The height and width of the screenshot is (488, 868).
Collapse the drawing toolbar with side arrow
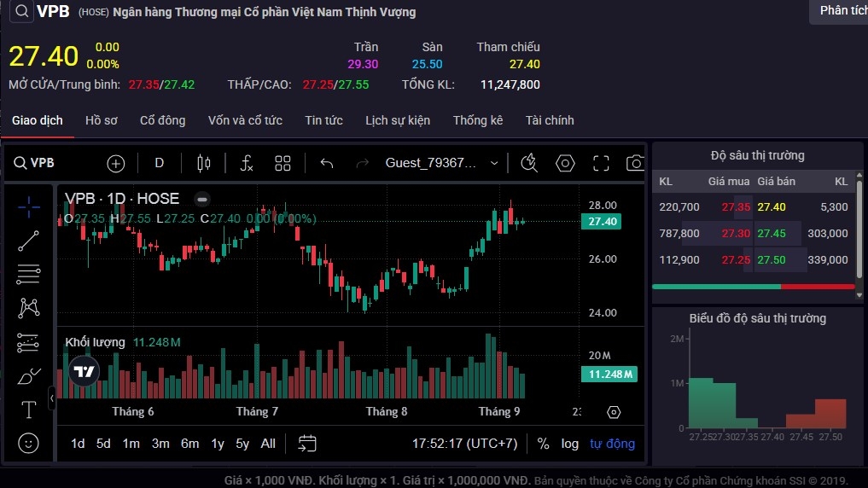point(51,398)
